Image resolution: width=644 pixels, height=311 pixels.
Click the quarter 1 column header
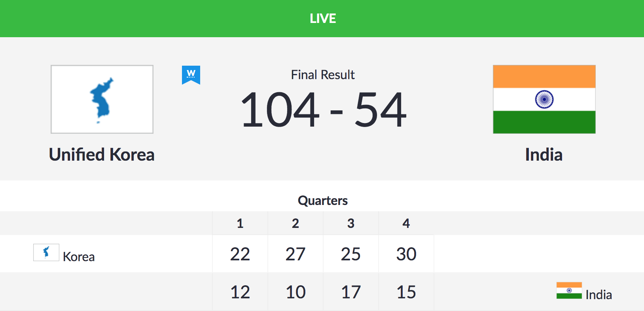tap(240, 224)
